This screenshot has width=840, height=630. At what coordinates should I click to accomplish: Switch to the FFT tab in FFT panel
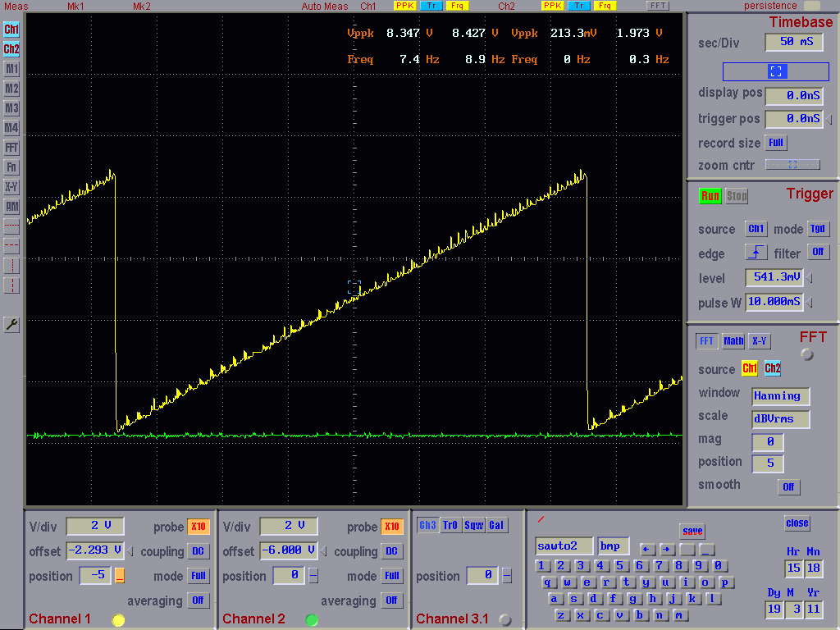pos(706,341)
